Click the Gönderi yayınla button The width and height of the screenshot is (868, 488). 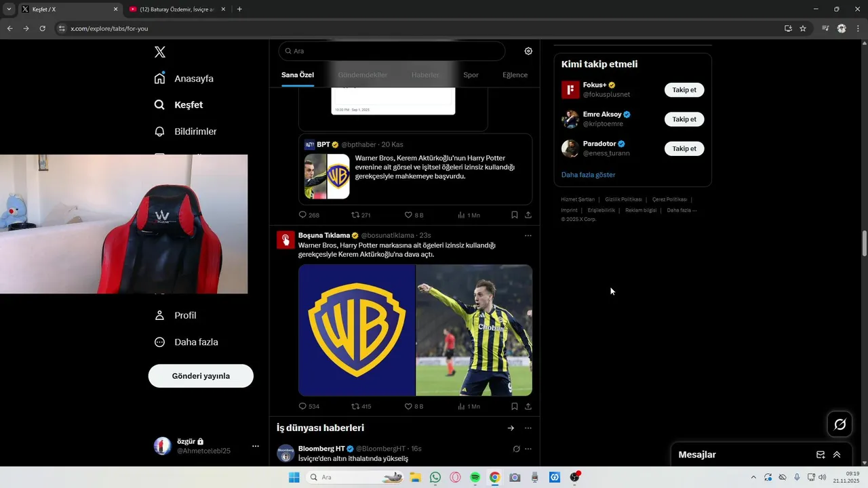coord(201,376)
